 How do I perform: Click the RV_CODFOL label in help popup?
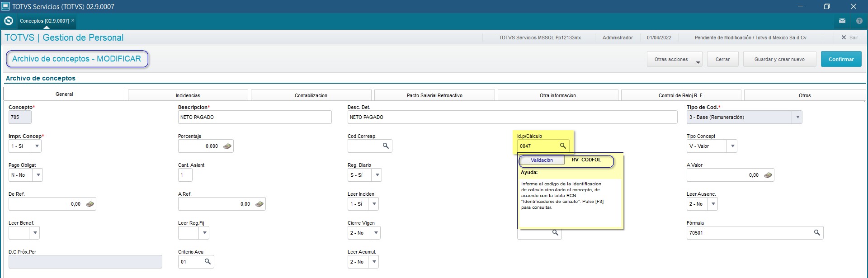[586, 160]
